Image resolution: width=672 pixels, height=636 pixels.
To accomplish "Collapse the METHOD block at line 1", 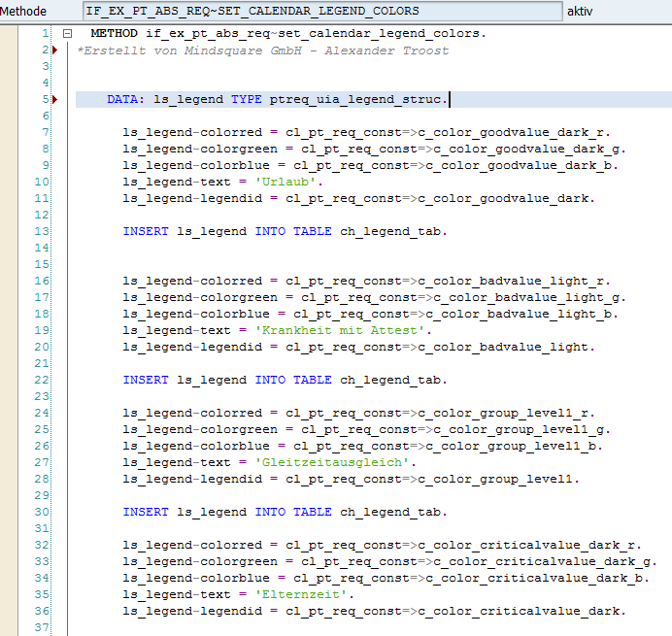I will [67, 33].
